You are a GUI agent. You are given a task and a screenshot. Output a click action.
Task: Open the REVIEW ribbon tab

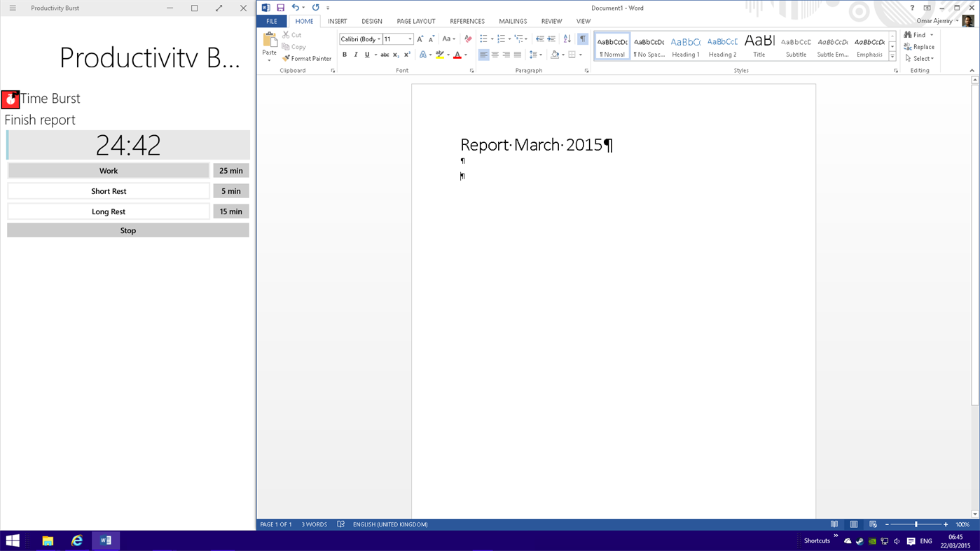(x=551, y=21)
